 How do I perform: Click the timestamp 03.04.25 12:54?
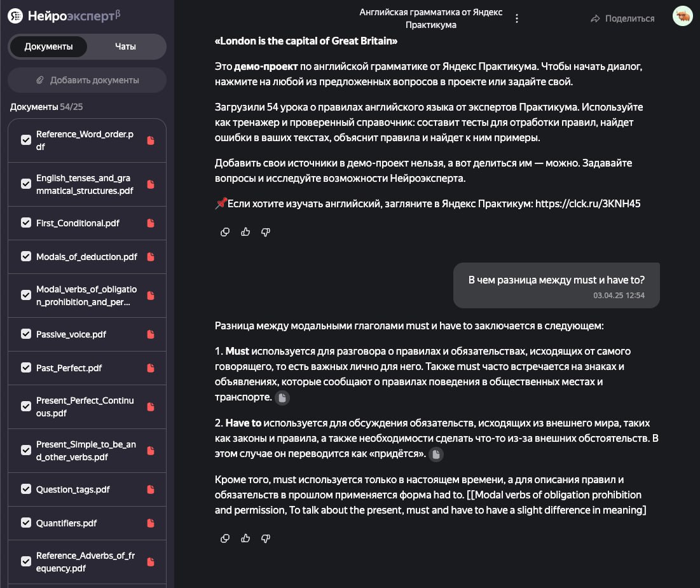point(619,295)
